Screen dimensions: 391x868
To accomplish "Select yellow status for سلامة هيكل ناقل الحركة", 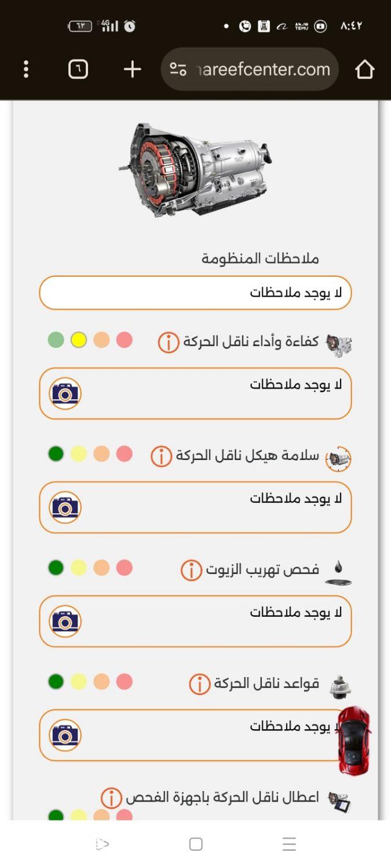I will click(79, 454).
